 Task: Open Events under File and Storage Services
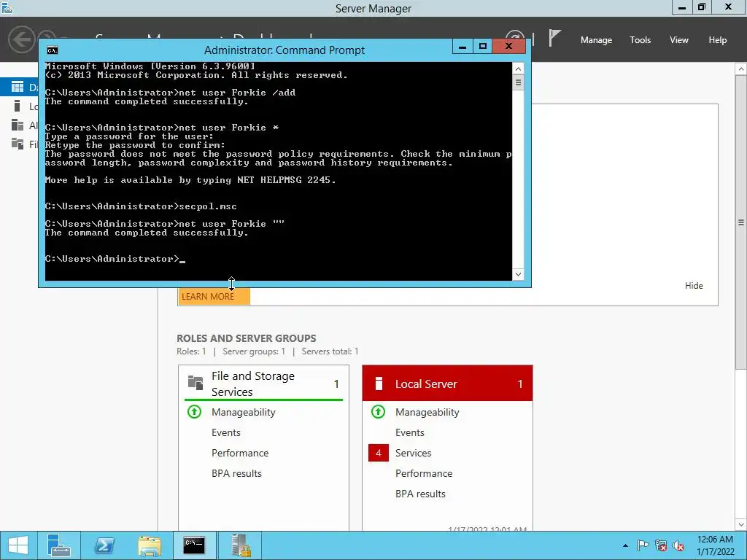point(226,432)
